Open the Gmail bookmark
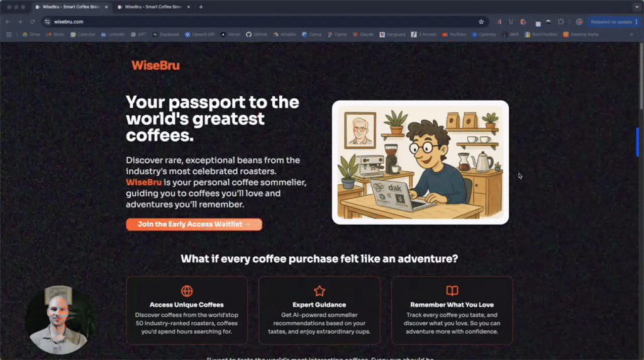This screenshot has height=360, width=644. coord(55,35)
